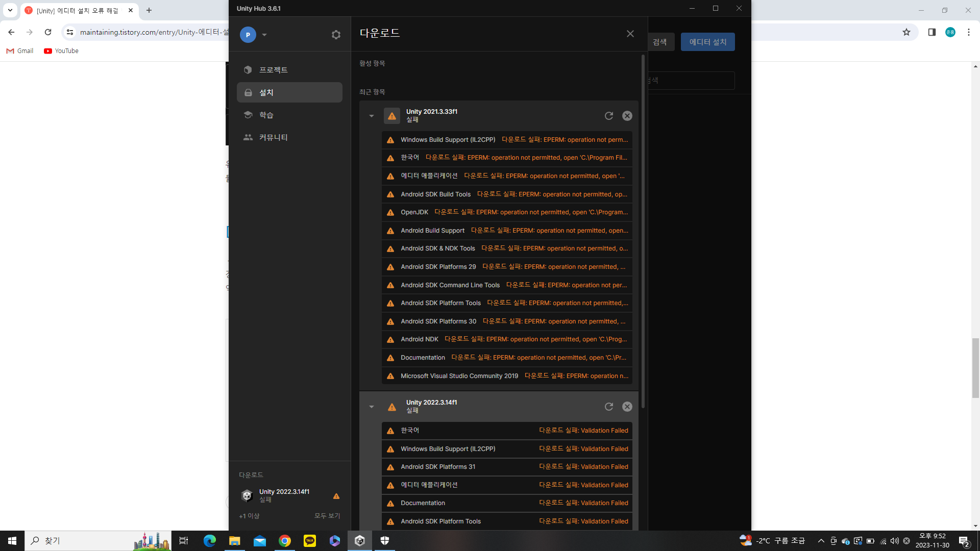Image resolution: width=980 pixels, height=551 pixels.
Task: Select Android SDK Command Line Tools row
Action: (507, 285)
